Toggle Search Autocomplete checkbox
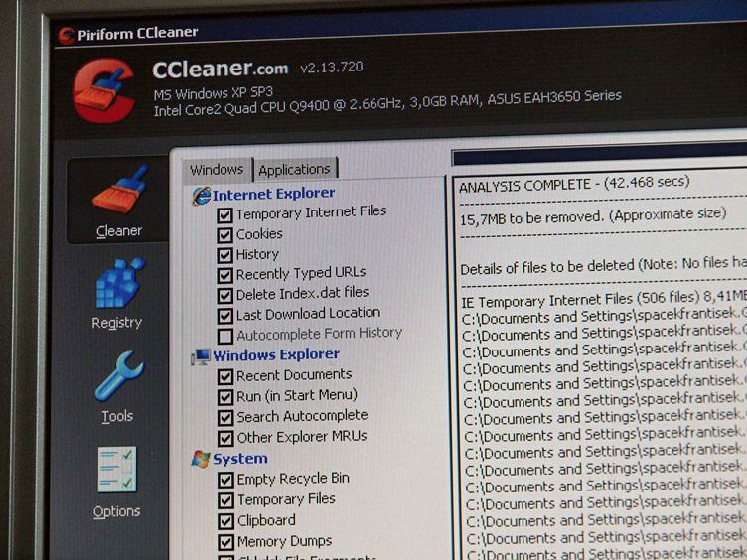Viewport: 747px width, 560px height. [x=225, y=418]
